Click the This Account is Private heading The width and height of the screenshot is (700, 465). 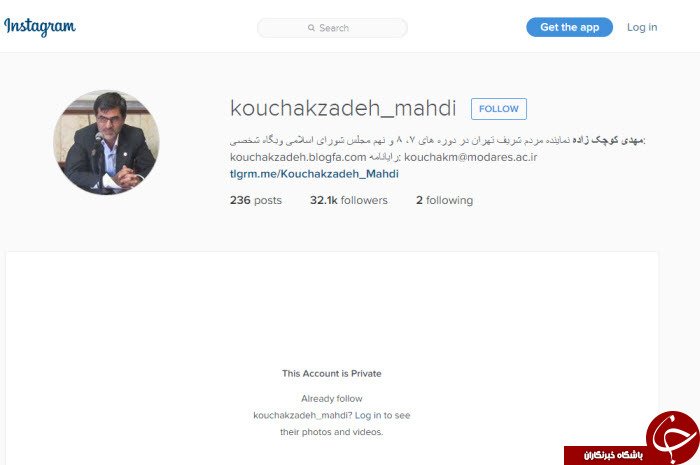(332, 374)
